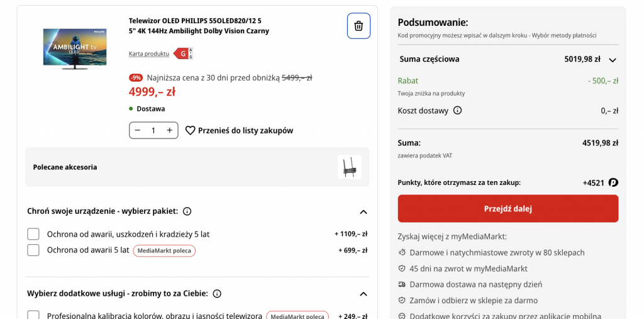Click the red 'Przejdź dalej' button
The height and width of the screenshot is (319, 644).
tap(508, 208)
